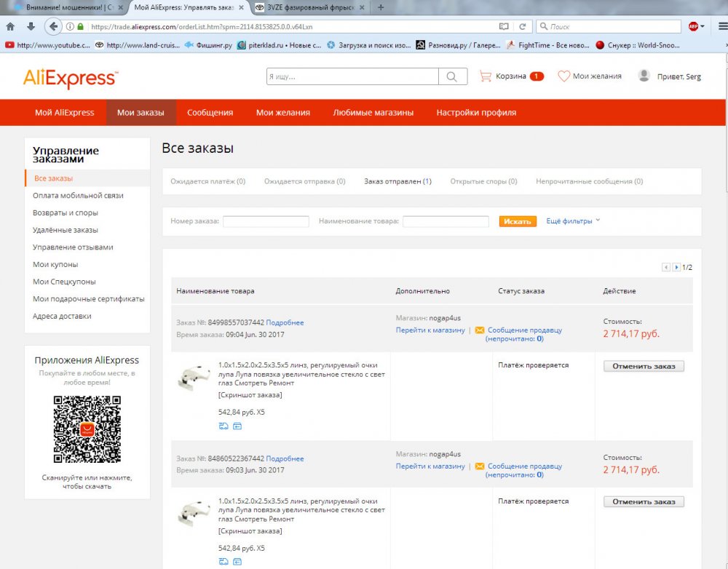Viewport: 728px width, 569px height.
Task: Open the Фишинг.ру bookmark
Action: point(208,45)
